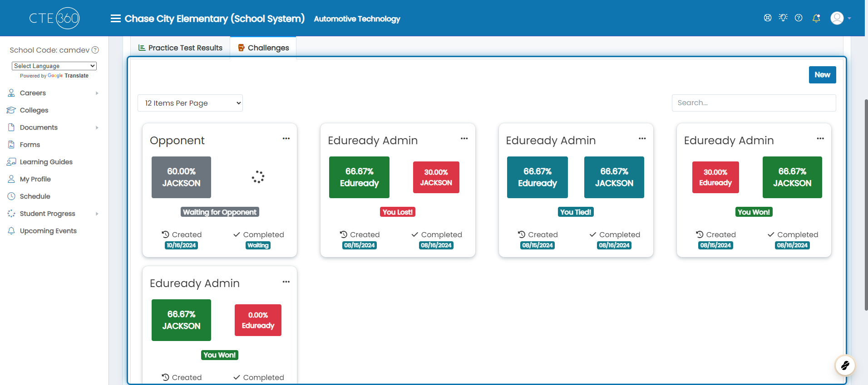Expand the Careers submenu arrow

pyautogui.click(x=97, y=93)
